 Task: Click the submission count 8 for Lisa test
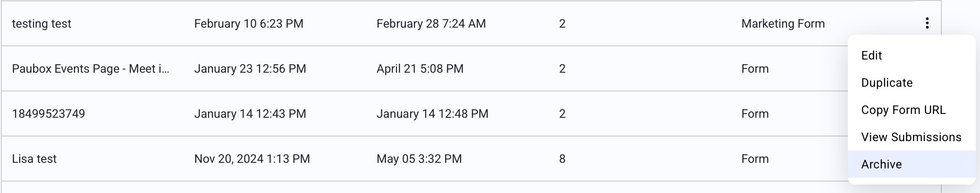tap(562, 159)
